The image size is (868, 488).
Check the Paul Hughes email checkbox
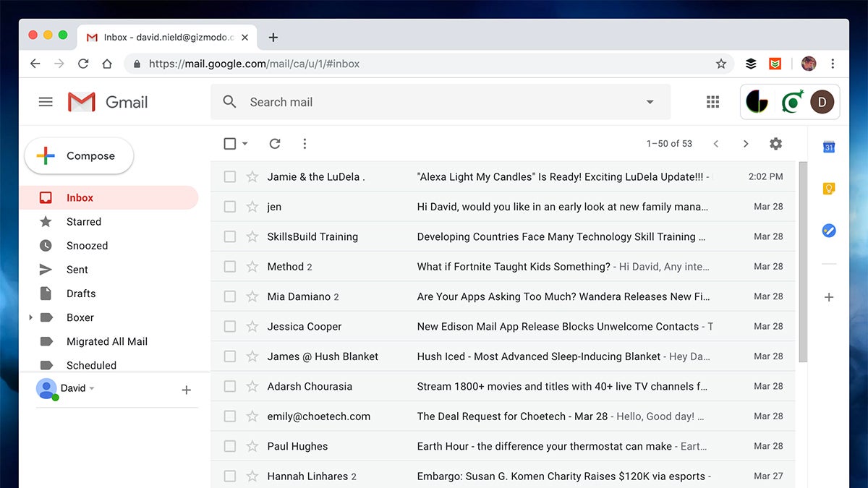pyautogui.click(x=229, y=446)
